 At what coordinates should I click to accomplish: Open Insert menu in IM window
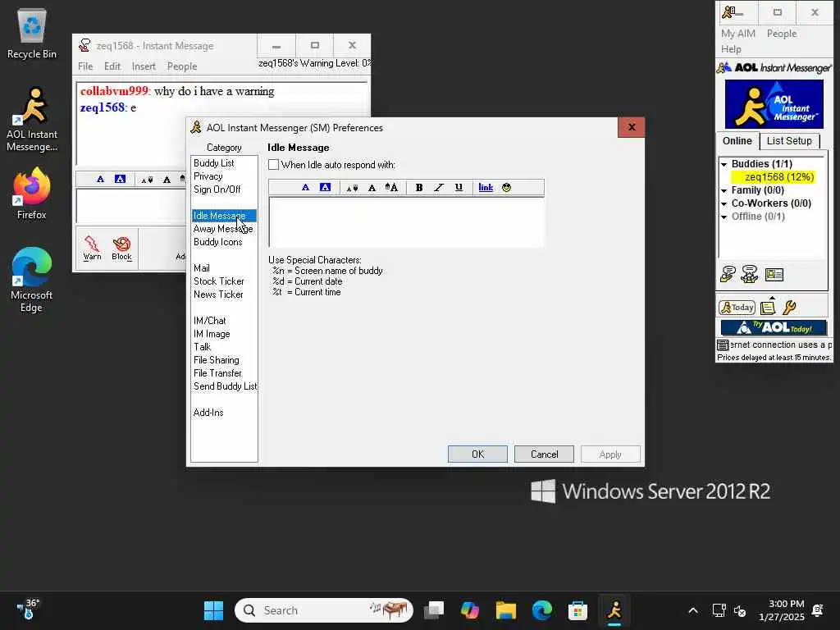144,66
